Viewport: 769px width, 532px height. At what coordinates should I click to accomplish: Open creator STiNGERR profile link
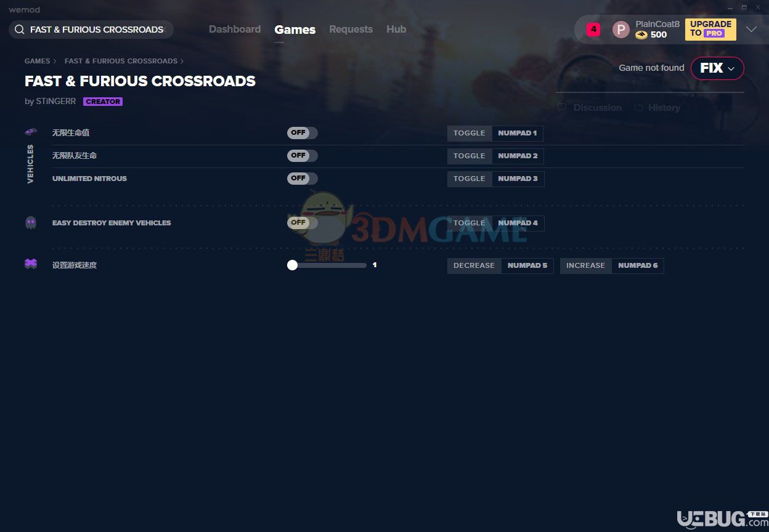(x=55, y=102)
